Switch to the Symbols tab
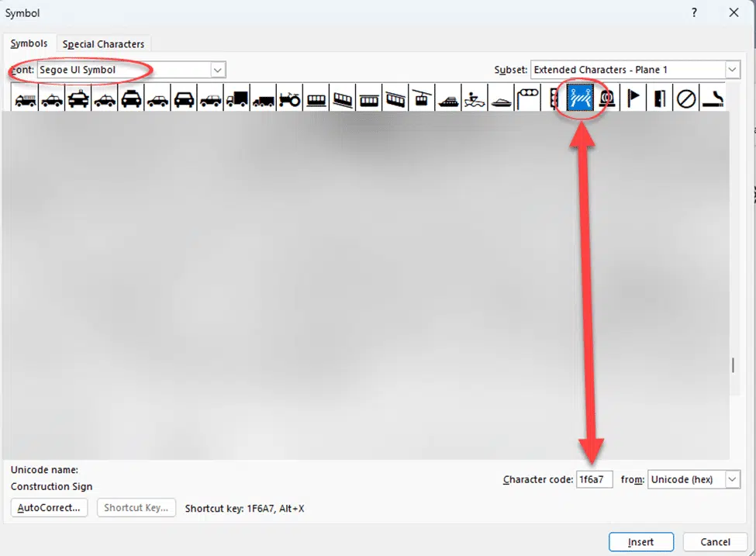756x556 pixels. click(x=29, y=43)
